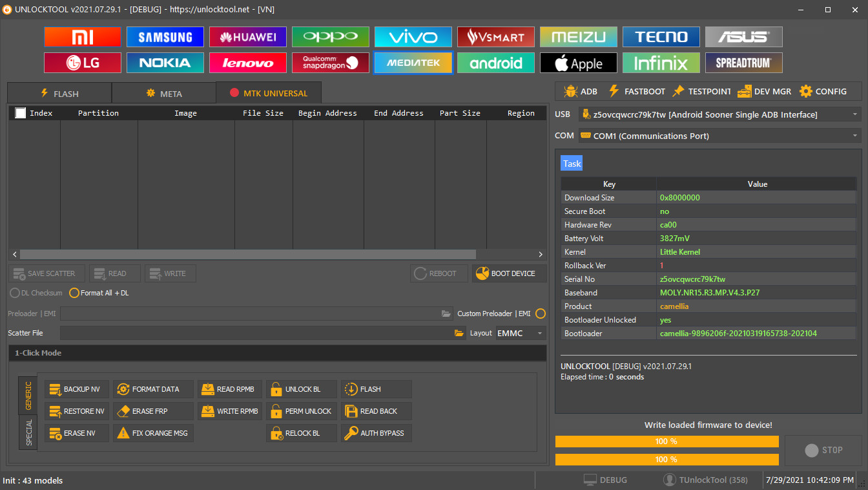The height and width of the screenshot is (490, 868).
Task: Open the Huawei brand tile
Action: (x=248, y=37)
